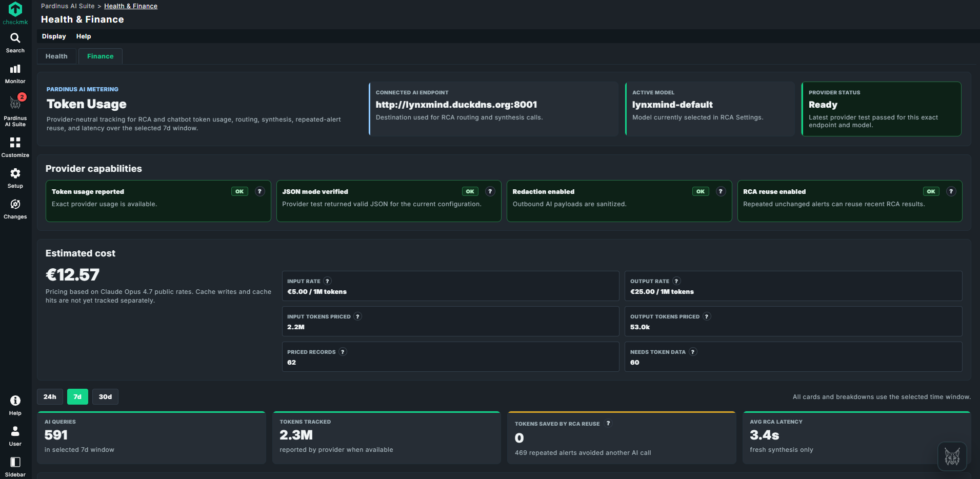Open the User sidebar icon
Image resolution: width=980 pixels, height=479 pixels.
click(15, 431)
